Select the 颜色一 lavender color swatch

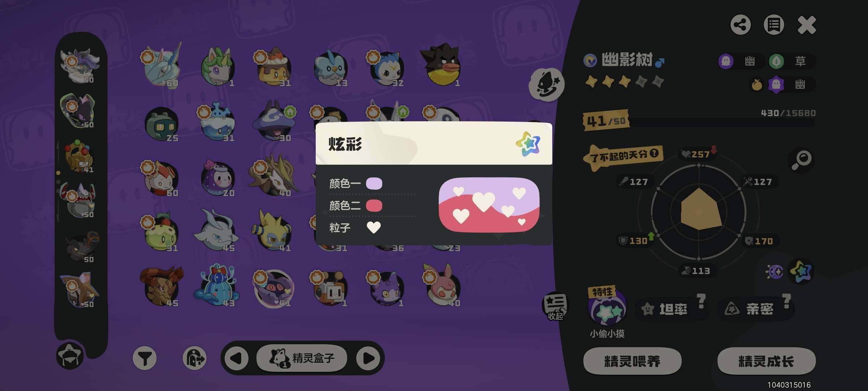(374, 184)
